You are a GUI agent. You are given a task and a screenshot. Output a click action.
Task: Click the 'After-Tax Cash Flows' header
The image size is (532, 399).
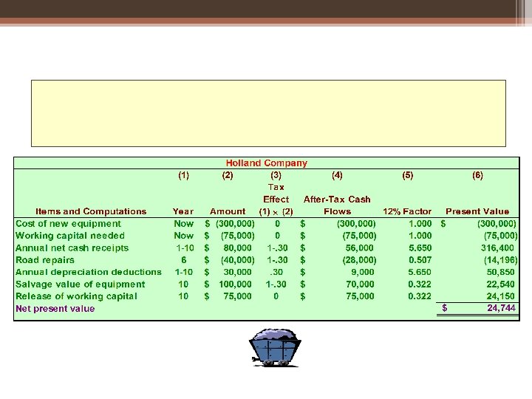[x=337, y=205]
